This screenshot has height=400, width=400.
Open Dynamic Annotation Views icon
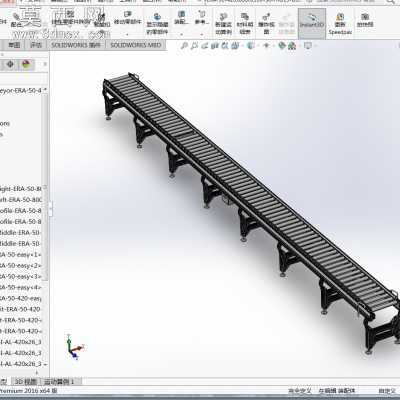point(225,46)
